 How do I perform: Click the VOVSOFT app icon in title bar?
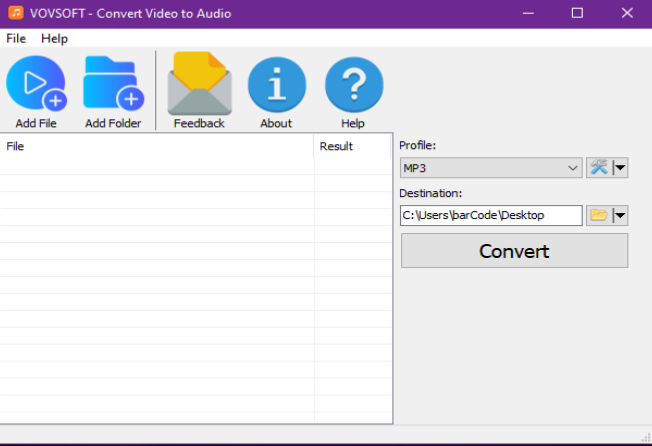coord(16,13)
